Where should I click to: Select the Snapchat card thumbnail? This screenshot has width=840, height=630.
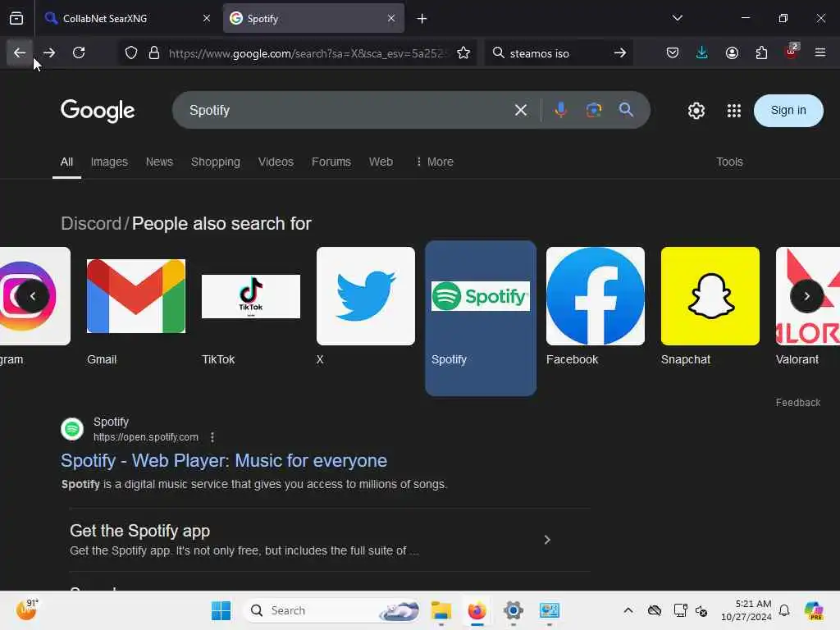point(710,296)
